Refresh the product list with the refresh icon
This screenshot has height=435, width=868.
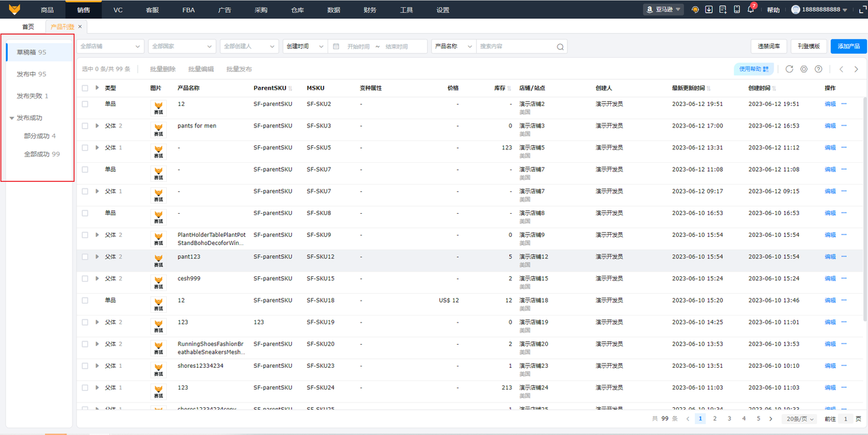click(789, 69)
